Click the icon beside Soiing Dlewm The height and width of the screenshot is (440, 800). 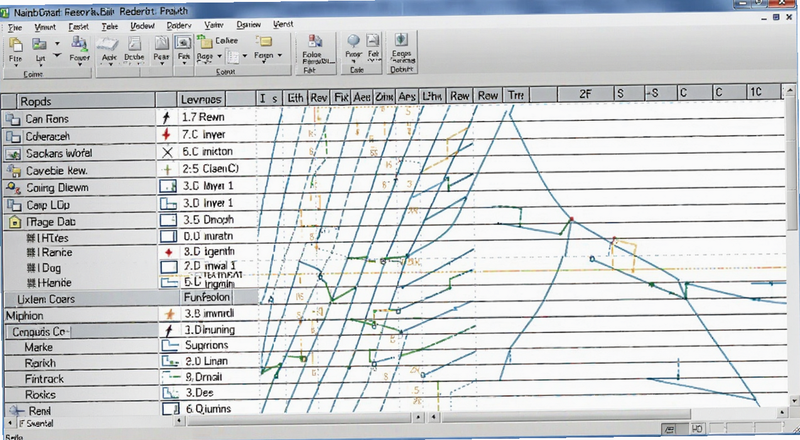click(13, 188)
